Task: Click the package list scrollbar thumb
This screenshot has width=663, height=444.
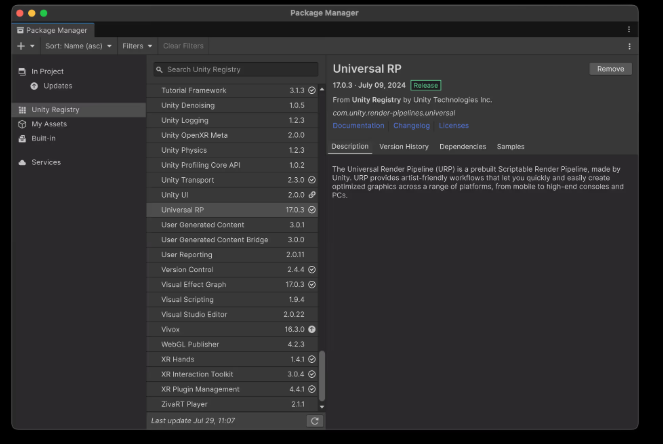Action: [322, 376]
